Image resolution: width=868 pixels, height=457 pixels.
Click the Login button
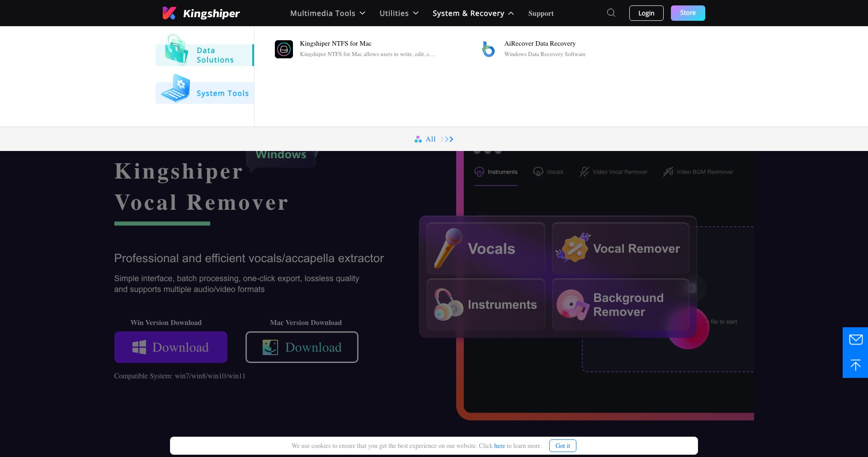tap(646, 13)
